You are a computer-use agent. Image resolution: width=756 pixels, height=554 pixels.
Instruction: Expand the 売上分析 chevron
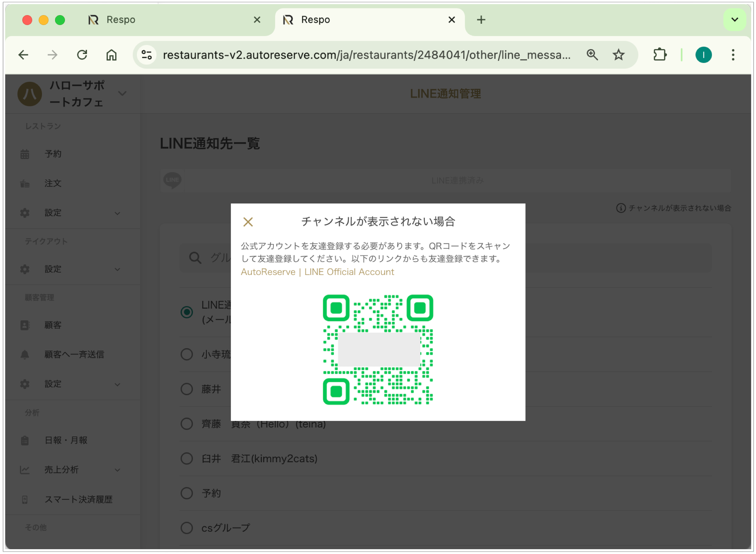(x=117, y=470)
